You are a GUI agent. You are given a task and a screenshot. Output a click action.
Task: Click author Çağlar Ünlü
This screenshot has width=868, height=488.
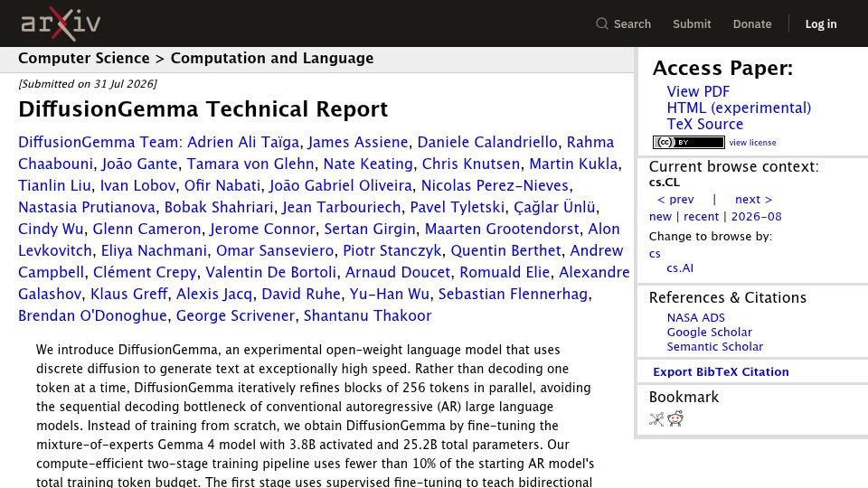(554, 207)
